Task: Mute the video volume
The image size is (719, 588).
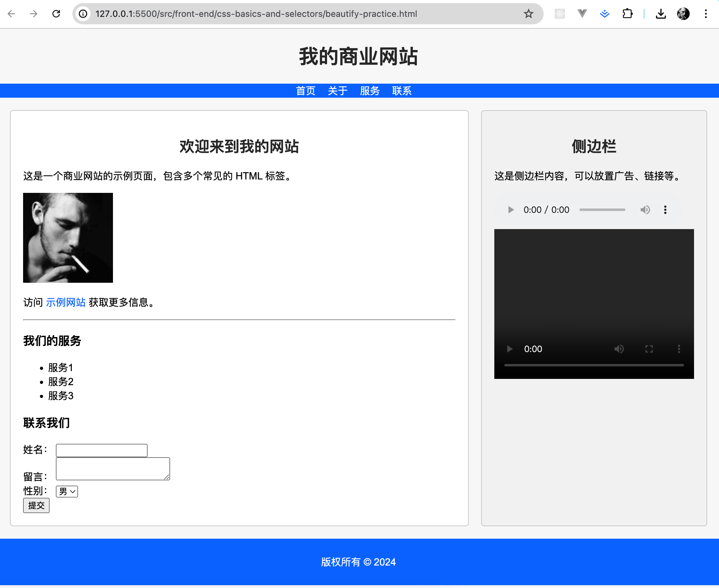Action: [619, 349]
